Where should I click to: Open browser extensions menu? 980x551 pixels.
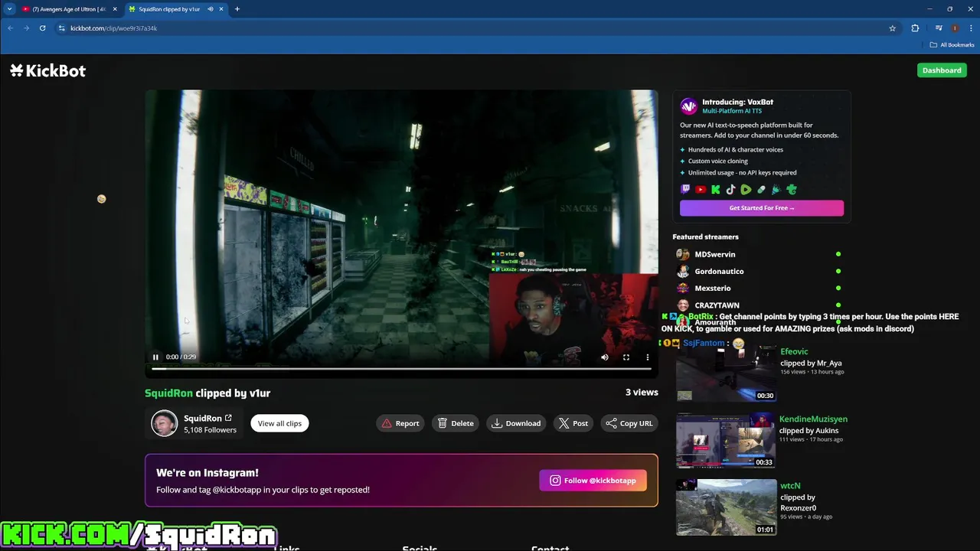915,28
